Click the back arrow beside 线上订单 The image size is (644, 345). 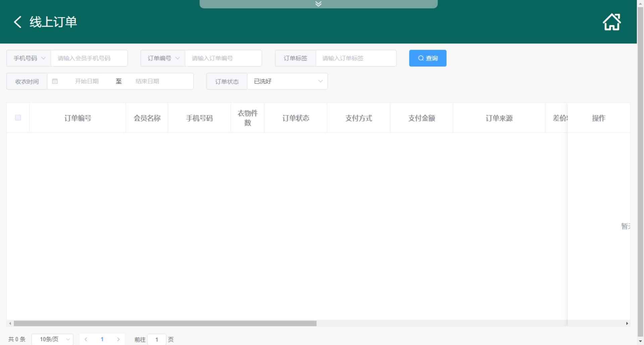(x=17, y=22)
